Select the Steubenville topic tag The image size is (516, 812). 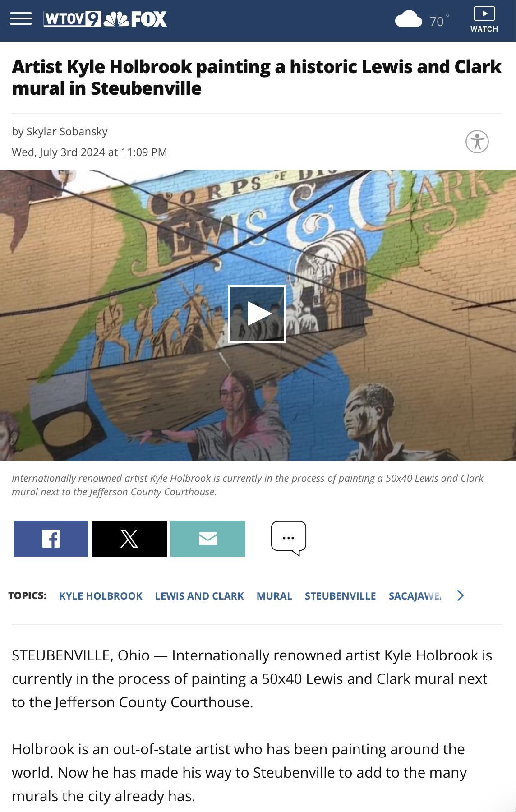point(341,596)
